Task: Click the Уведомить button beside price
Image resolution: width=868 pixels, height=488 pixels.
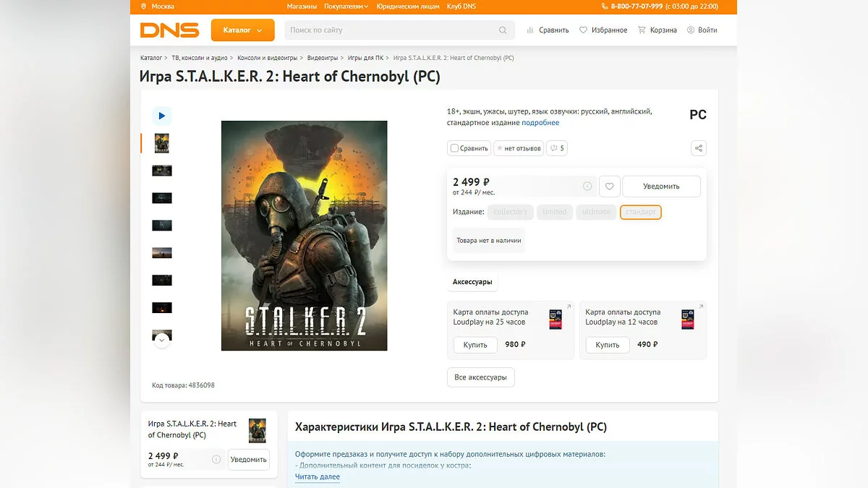Action: (661, 186)
